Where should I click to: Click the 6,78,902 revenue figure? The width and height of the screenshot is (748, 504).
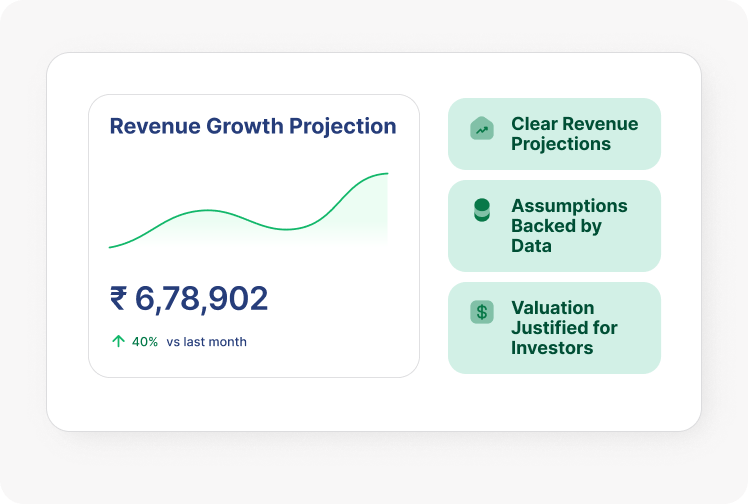pyautogui.click(x=201, y=299)
